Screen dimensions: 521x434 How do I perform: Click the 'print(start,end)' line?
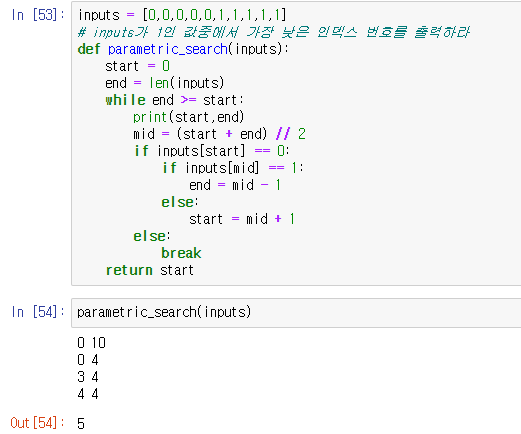point(189,117)
